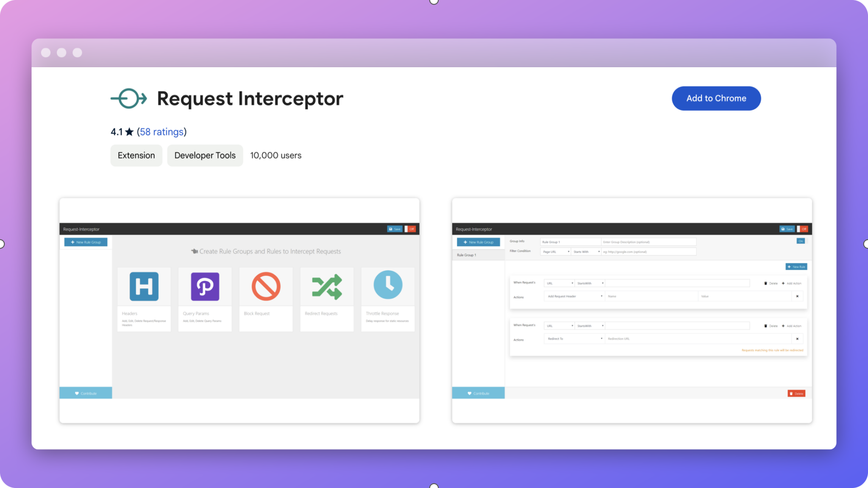Viewport: 868px width, 488px height.
Task: Toggle the Off switch in the rule-editor screenshot
Action: [803, 229]
